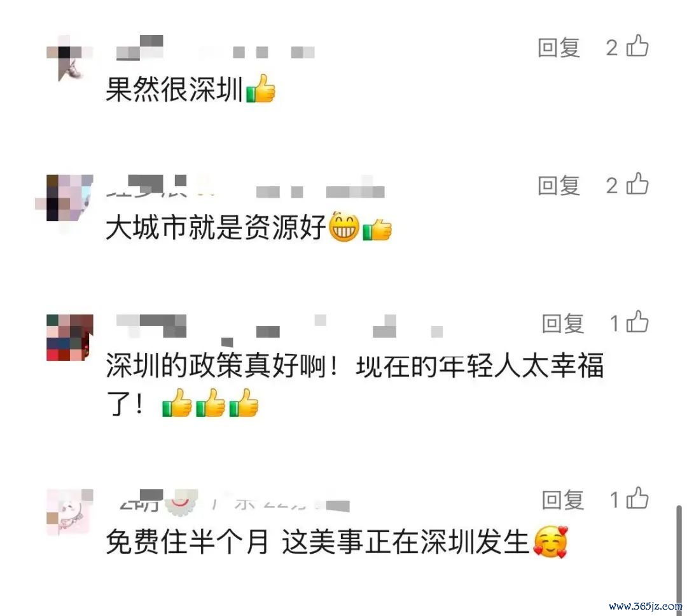Select comment text "大城市就是资源好"
The width and height of the screenshot is (687, 616).
[216, 228]
